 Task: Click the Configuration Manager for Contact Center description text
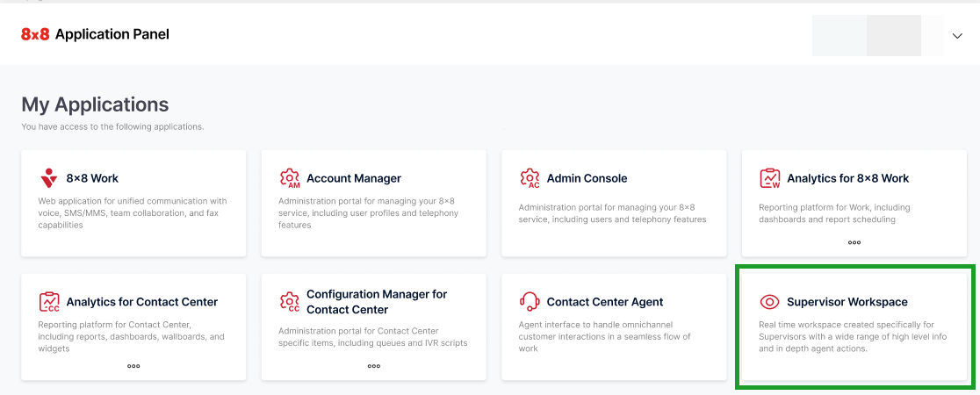click(x=372, y=337)
